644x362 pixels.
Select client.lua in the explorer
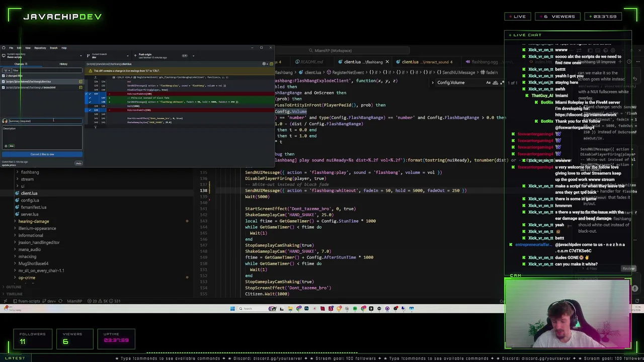point(29,193)
